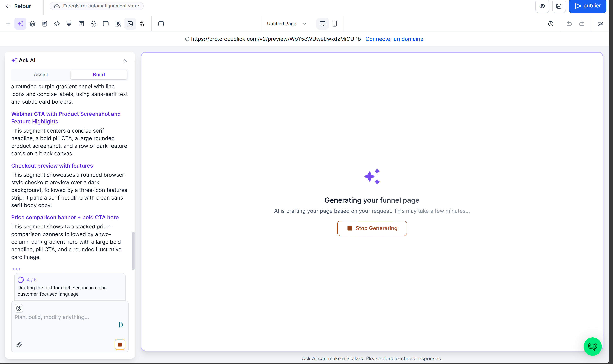The width and height of the screenshot is (613, 364).
Task: Open the version history clock icon
Action: 551,24
